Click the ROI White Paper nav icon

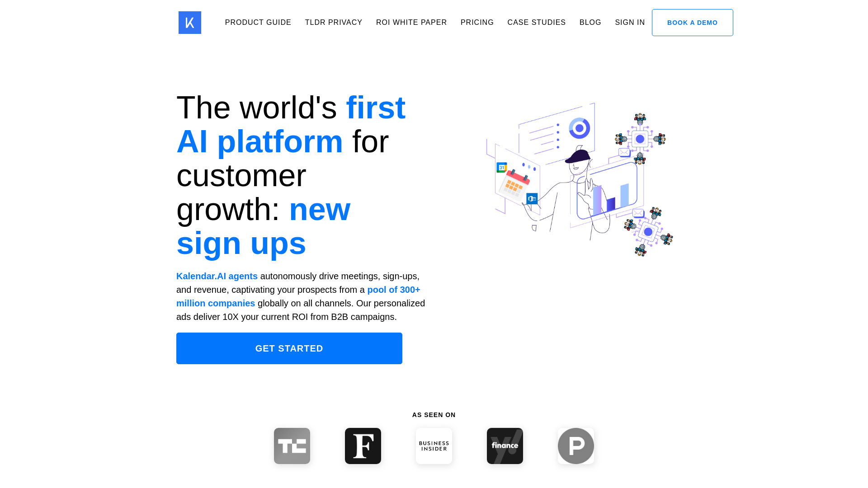pos(411,22)
